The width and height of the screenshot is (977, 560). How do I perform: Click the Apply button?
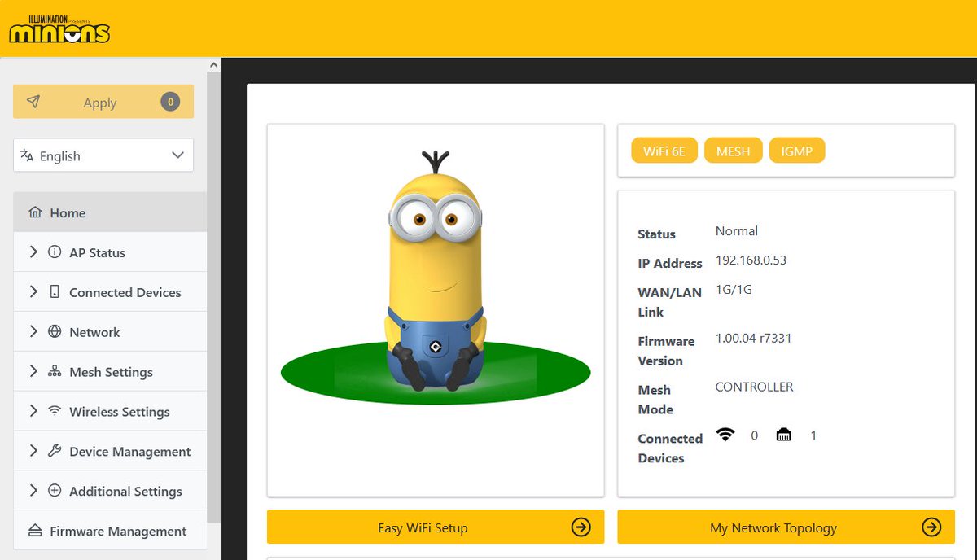click(x=103, y=102)
